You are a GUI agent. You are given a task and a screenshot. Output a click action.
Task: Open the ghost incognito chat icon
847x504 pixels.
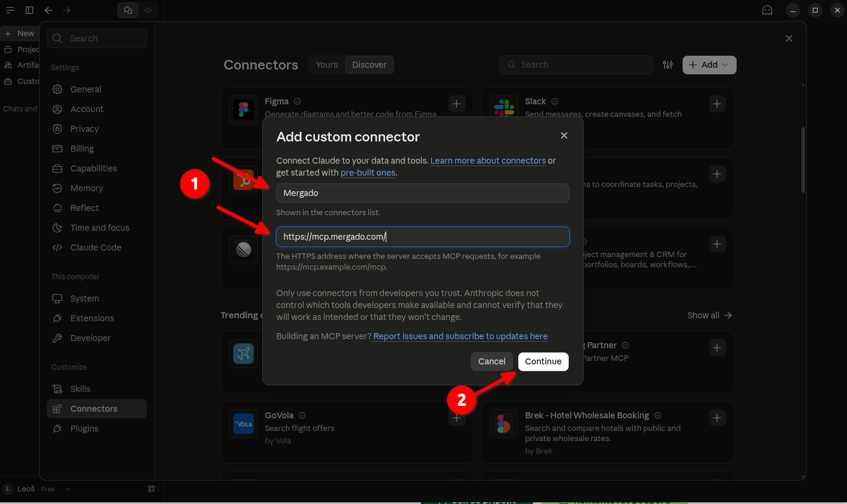click(x=767, y=10)
